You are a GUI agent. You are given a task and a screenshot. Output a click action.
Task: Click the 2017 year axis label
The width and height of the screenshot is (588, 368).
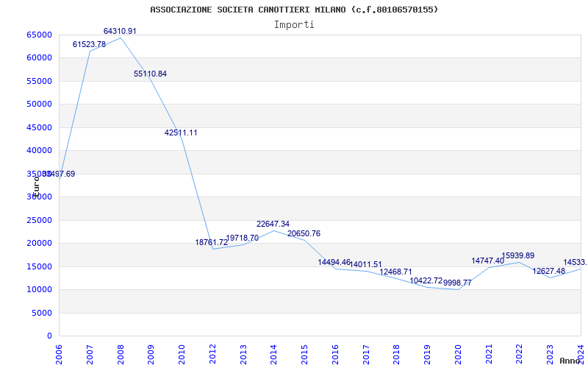coord(366,355)
